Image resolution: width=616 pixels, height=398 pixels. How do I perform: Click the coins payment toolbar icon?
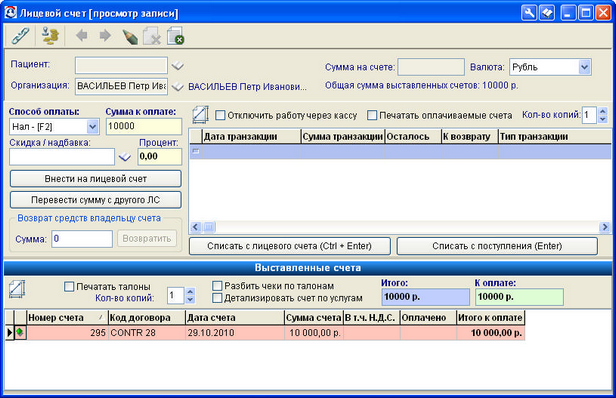(x=50, y=36)
